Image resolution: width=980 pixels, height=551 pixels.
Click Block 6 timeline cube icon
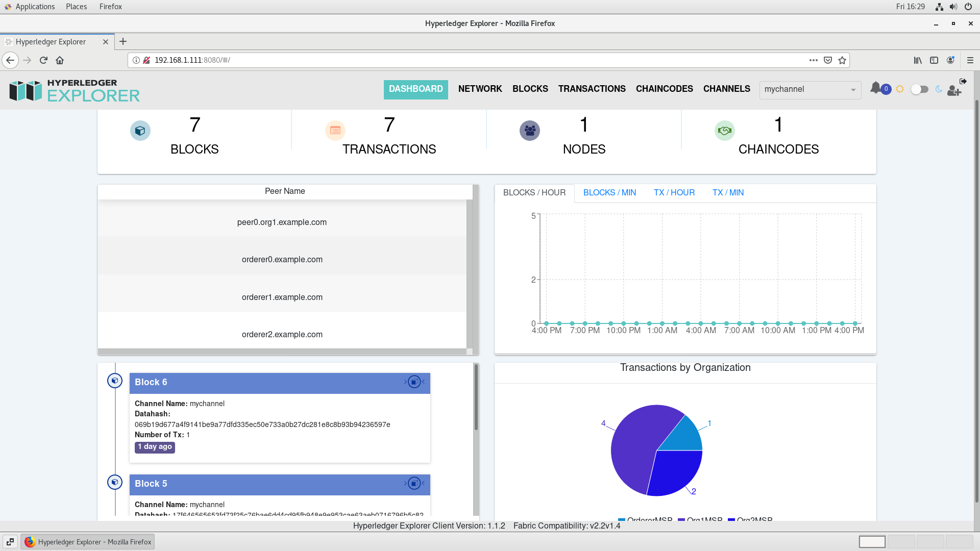pyautogui.click(x=115, y=381)
